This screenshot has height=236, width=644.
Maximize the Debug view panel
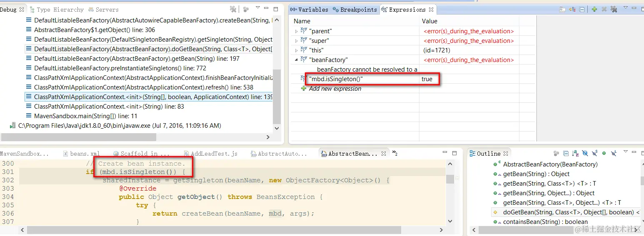click(x=276, y=9)
